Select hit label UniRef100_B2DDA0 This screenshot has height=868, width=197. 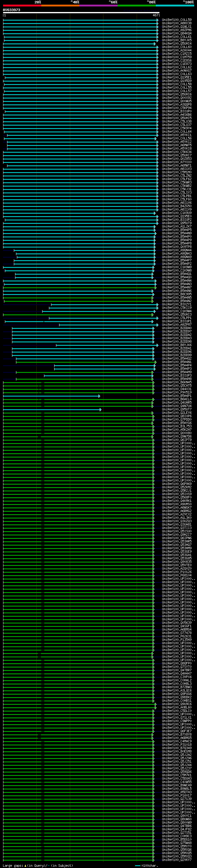177,328
